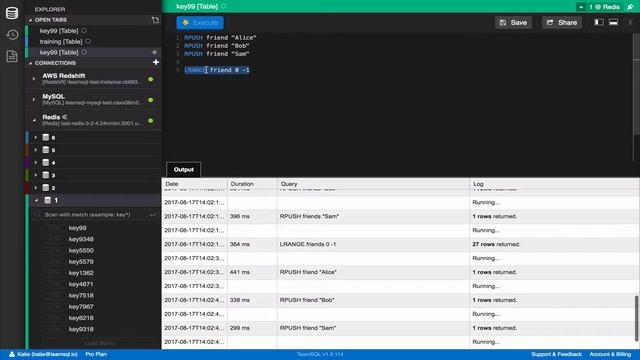Select key4671 in the key list
This screenshot has width=640, height=360.
81,284
